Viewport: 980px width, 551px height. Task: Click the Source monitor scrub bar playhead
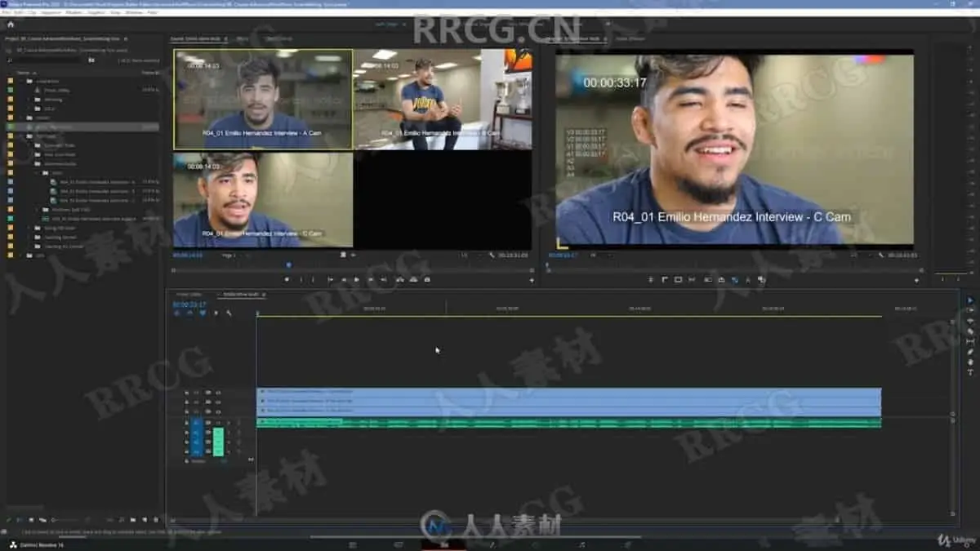(288, 264)
